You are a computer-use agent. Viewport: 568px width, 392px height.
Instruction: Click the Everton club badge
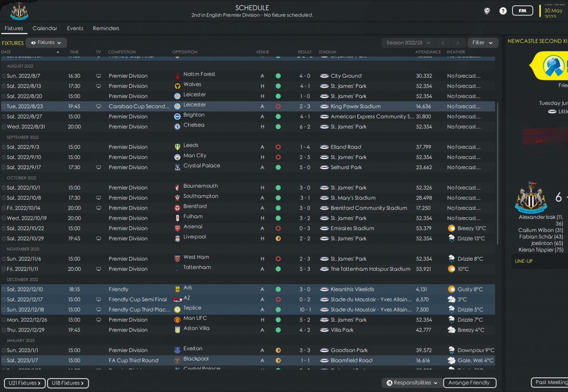pos(177,350)
